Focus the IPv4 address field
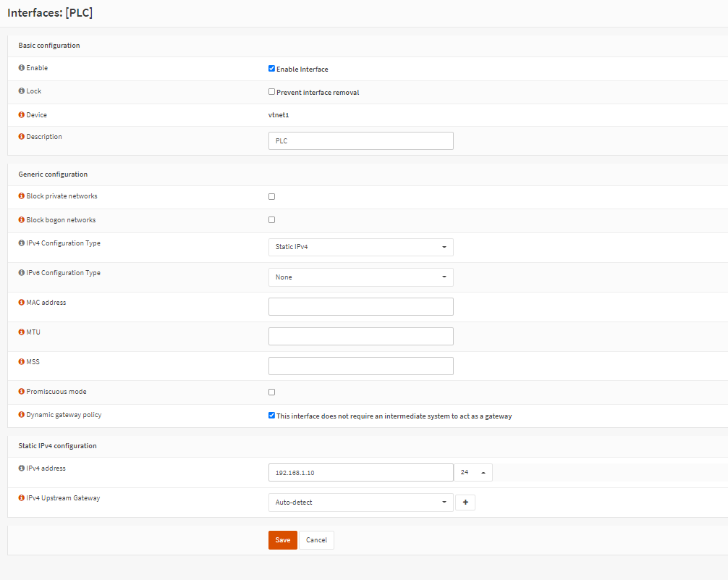Image resolution: width=728 pixels, height=580 pixels. pyautogui.click(x=360, y=472)
